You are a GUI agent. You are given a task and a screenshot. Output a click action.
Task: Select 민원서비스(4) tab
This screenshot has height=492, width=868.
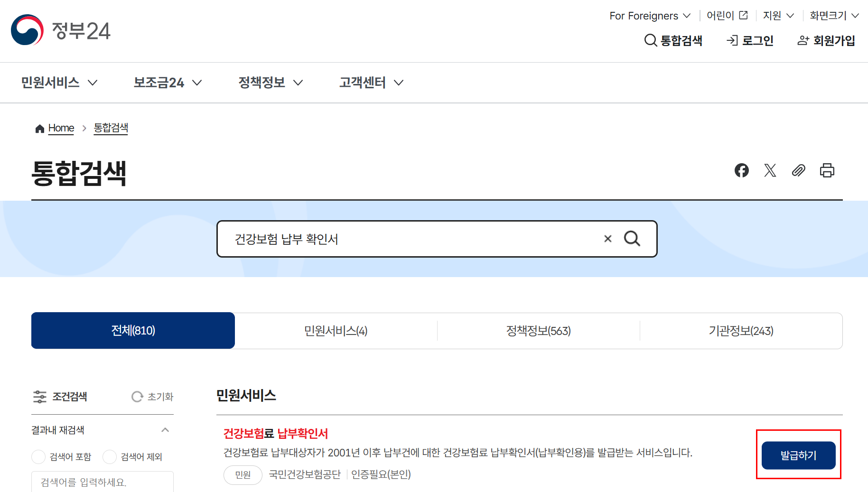[x=336, y=331]
